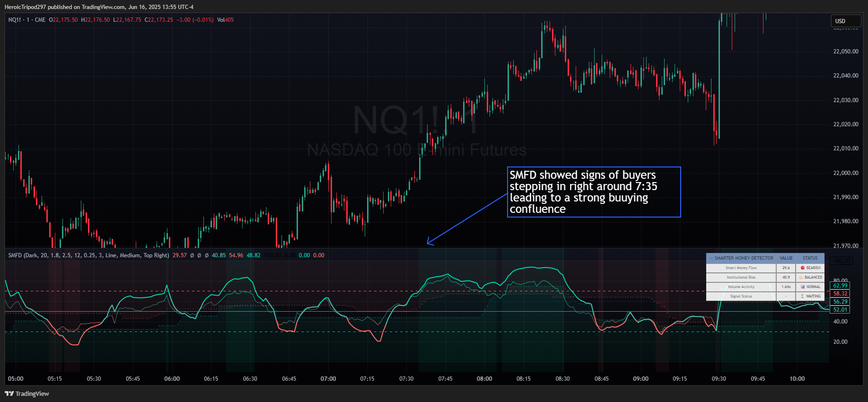The height and width of the screenshot is (402, 868).
Task: Click the Volume Activity row label
Action: click(741, 287)
